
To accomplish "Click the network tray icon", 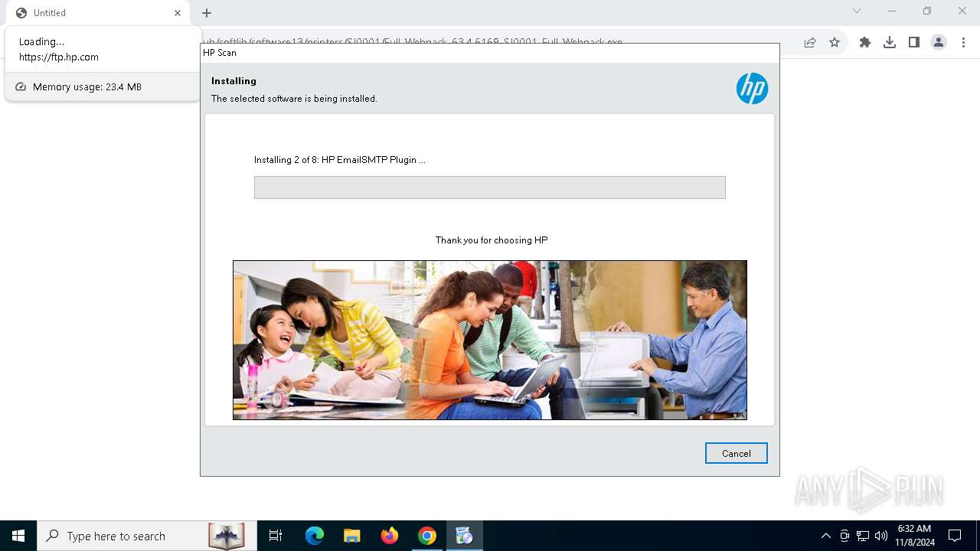I will pyautogui.click(x=863, y=536).
